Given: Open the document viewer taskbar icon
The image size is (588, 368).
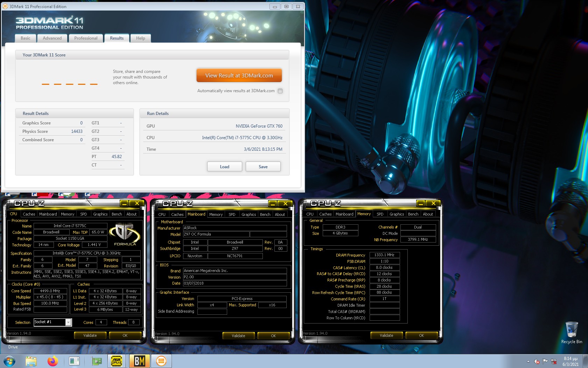Looking at the screenshot, I should pyautogui.click(x=74, y=361).
